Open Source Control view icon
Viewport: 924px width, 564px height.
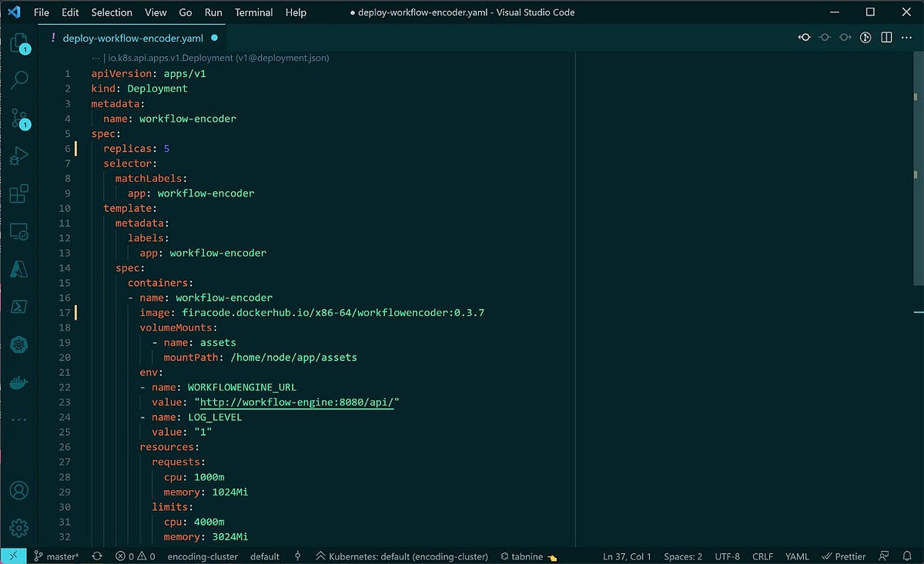tap(19, 119)
